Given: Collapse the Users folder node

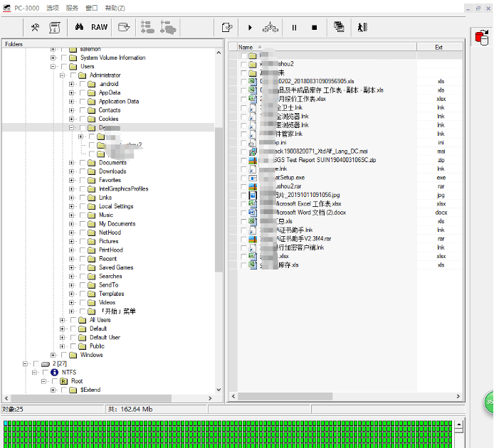Looking at the screenshot, I should pos(53,66).
